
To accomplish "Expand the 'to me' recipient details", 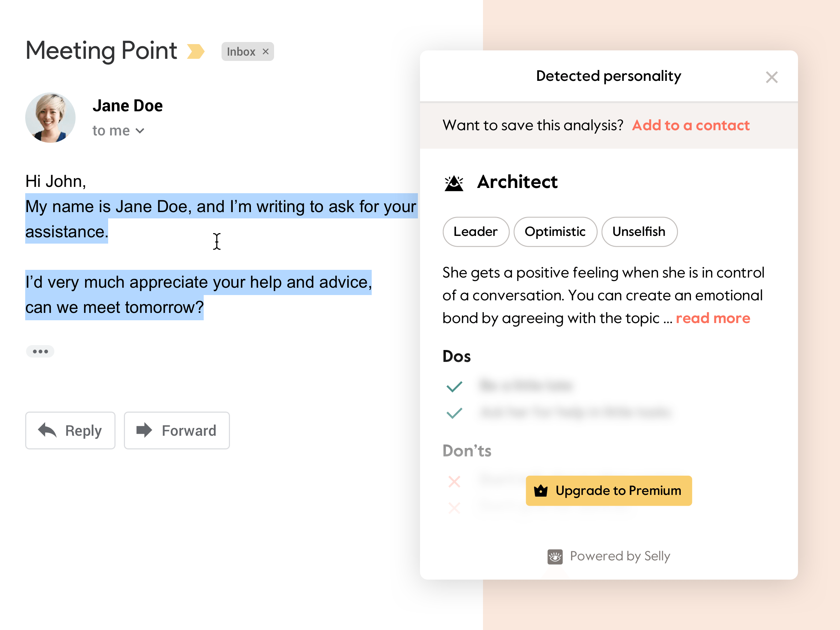I will [140, 131].
